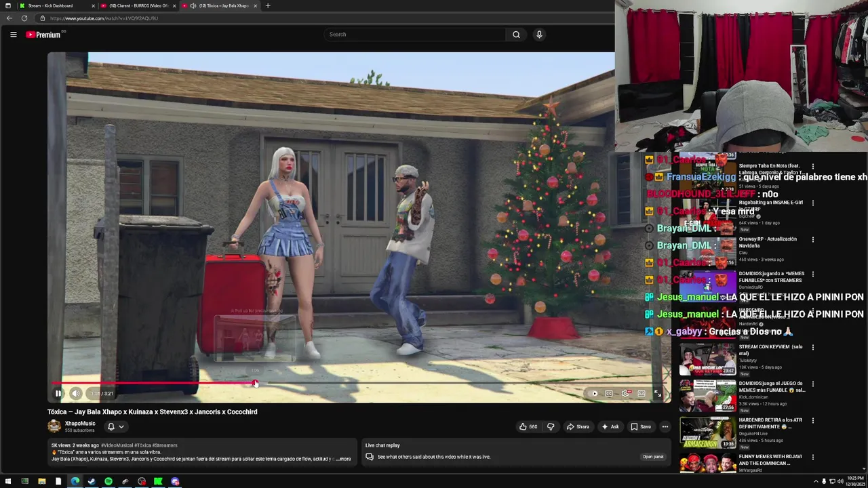
Task: Open the live chat replay panel
Action: [652, 457]
